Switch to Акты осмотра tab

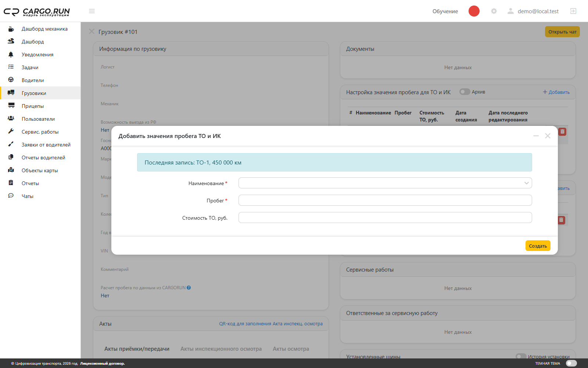[x=291, y=349]
